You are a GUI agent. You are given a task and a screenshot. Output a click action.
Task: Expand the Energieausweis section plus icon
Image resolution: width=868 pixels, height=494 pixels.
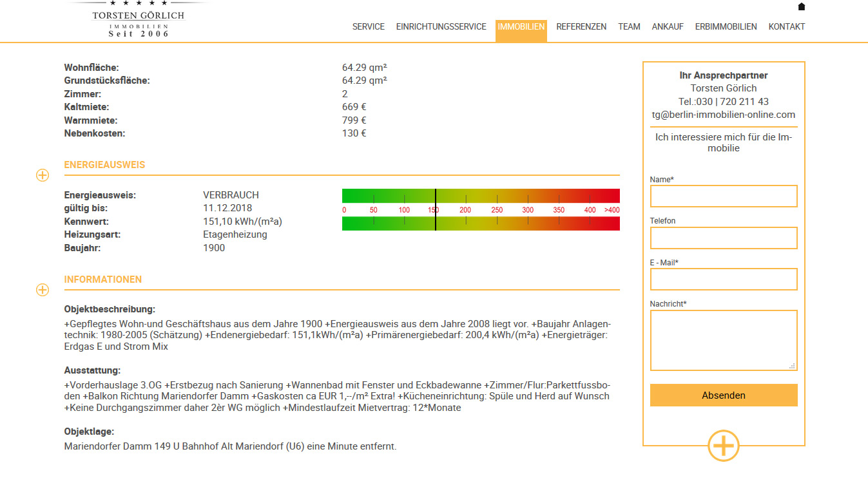(x=43, y=175)
